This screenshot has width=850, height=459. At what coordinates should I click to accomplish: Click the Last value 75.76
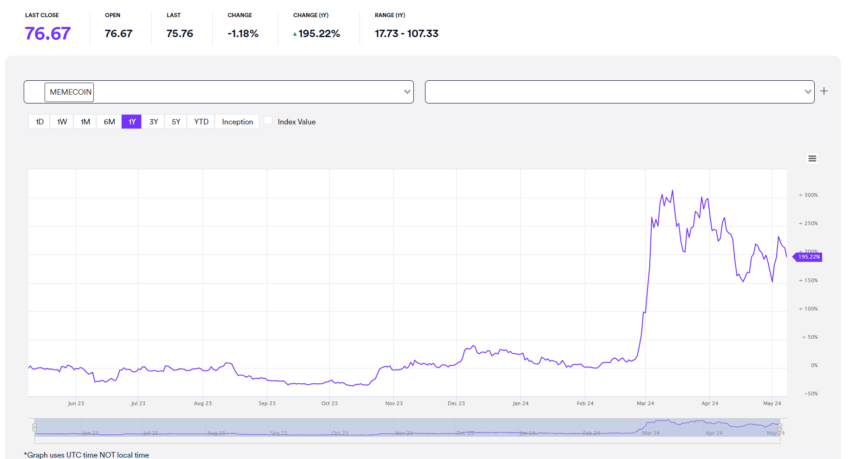179,34
